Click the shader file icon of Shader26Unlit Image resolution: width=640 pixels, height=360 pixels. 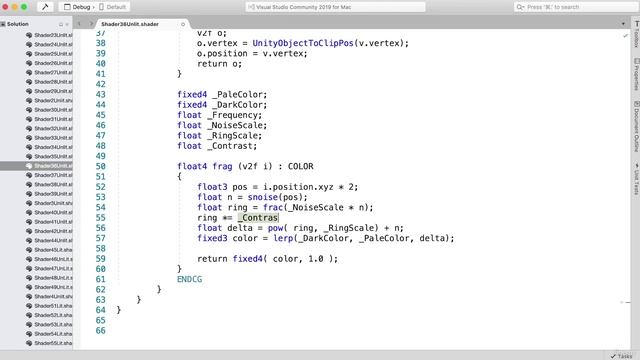coord(29,63)
